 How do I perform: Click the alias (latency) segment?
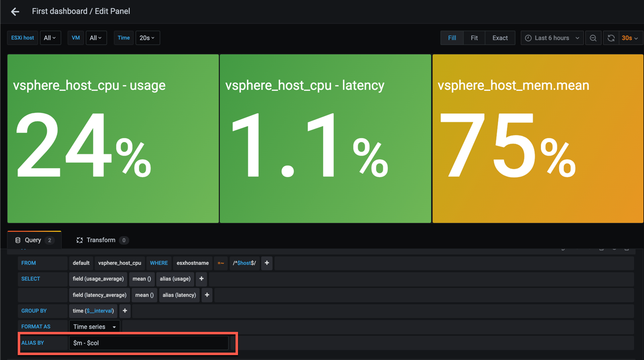click(x=179, y=295)
